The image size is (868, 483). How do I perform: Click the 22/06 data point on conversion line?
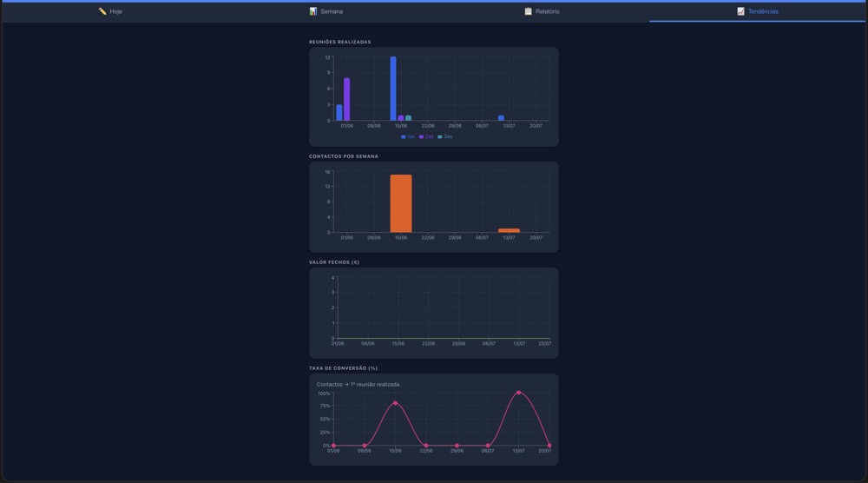coord(425,446)
